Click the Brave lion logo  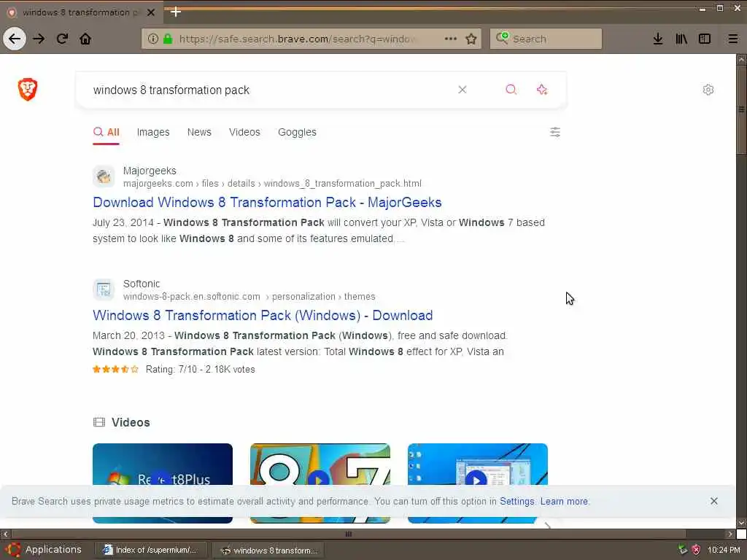[x=28, y=89]
